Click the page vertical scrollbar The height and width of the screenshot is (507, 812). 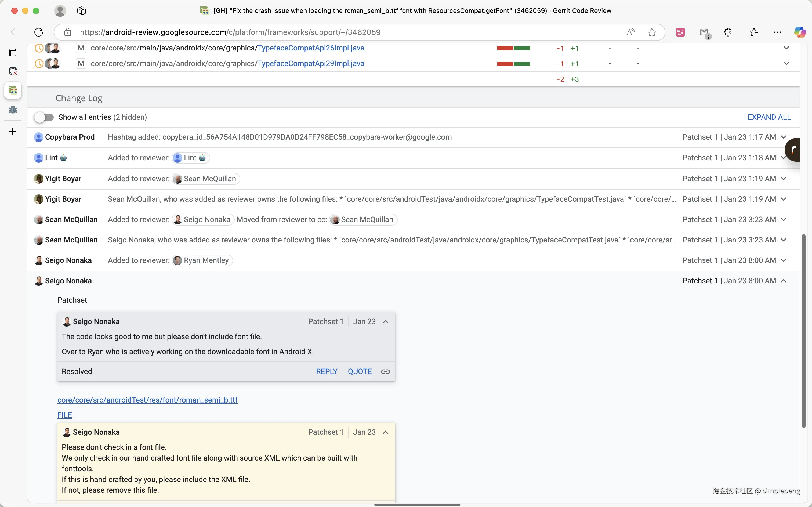(803, 330)
